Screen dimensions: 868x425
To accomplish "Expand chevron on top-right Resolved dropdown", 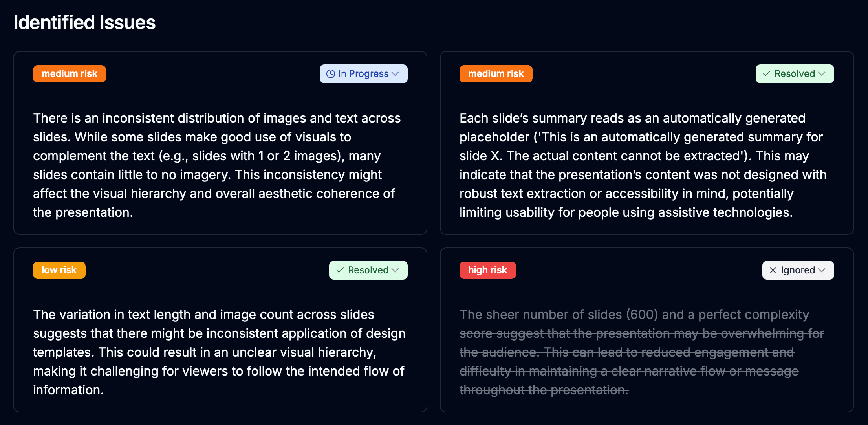I will pos(822,74).
